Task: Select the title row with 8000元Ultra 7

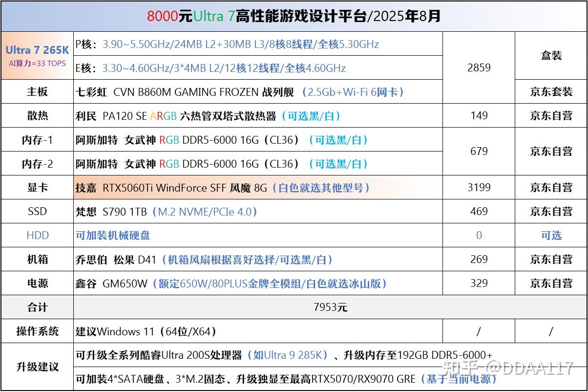Action: 294,16
